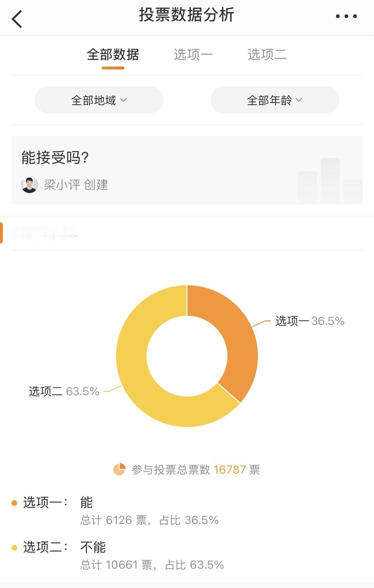Tap the 选项一 36.5% chart label
The width and height of the screenshot is (374, 588).
310,321
